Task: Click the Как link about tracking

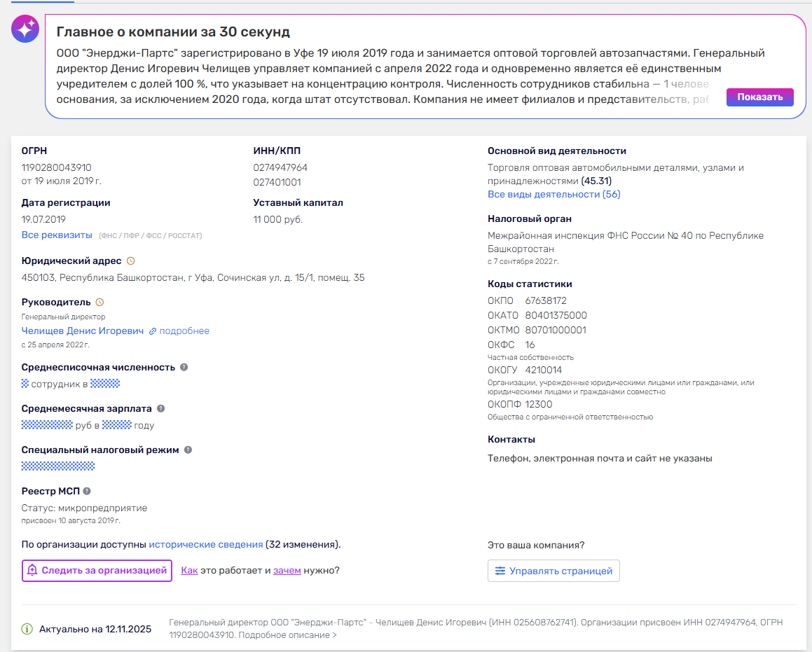Action: tap(190, 571)
